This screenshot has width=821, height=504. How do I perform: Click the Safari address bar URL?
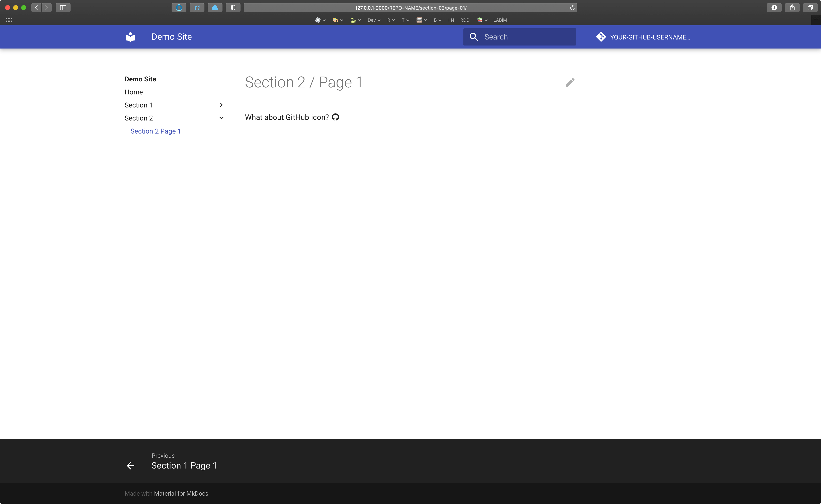click(410, 7)
